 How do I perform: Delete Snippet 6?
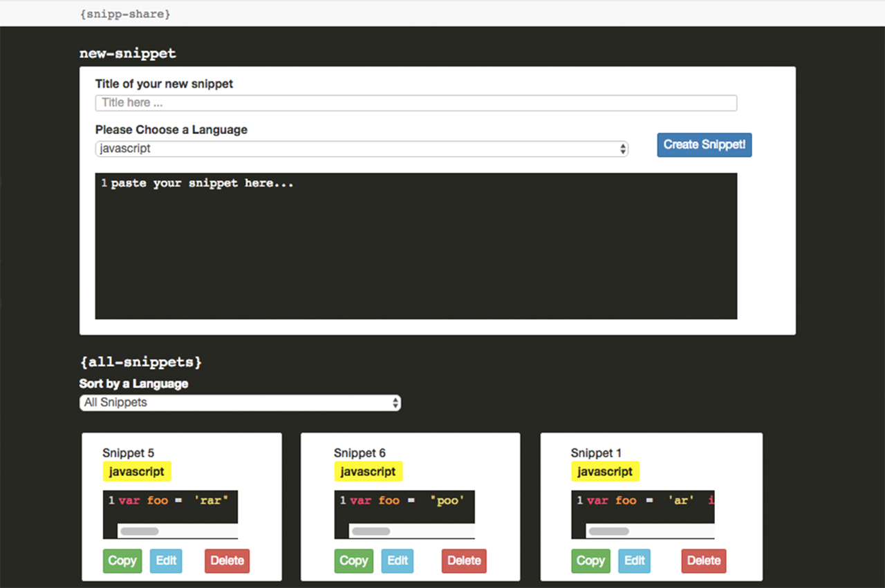coord(464,561)
